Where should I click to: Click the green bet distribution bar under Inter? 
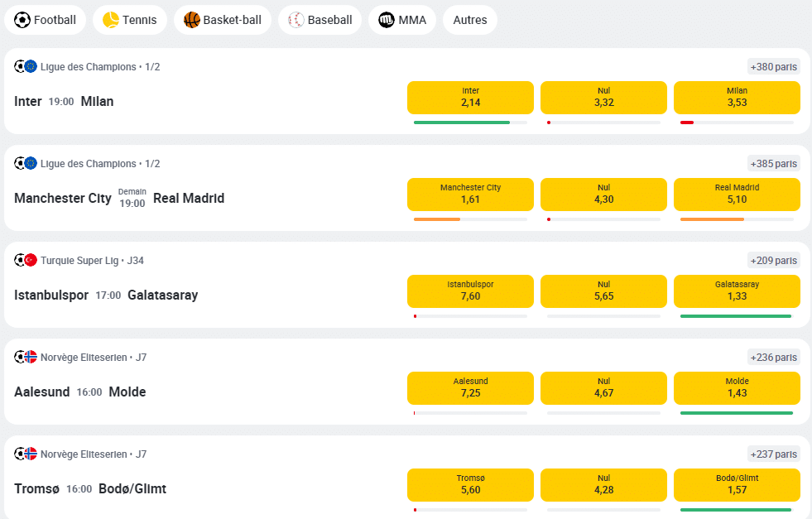point(462,123)
